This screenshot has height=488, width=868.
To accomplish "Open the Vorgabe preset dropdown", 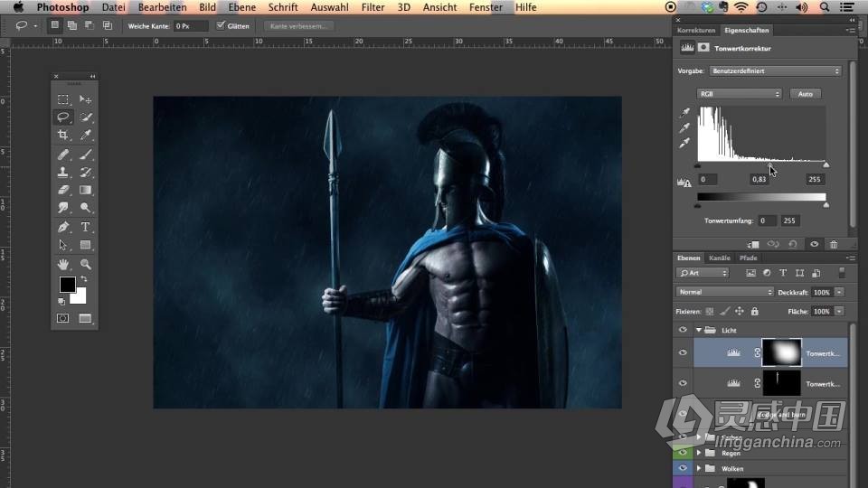I will tap(775, 70).
